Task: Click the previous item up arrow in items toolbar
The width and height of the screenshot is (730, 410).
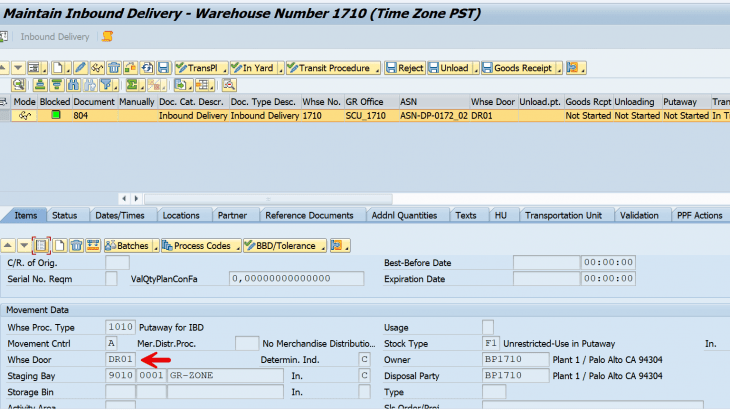Action: click(8, 245)
